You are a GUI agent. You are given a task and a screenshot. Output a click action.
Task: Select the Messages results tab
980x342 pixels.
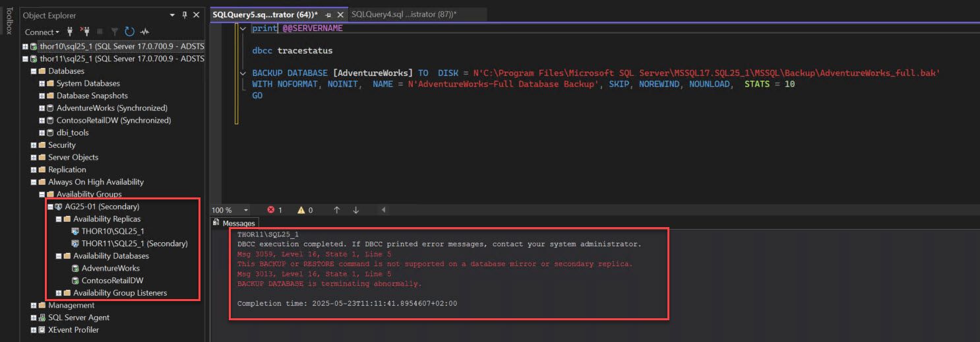point(234,223)
